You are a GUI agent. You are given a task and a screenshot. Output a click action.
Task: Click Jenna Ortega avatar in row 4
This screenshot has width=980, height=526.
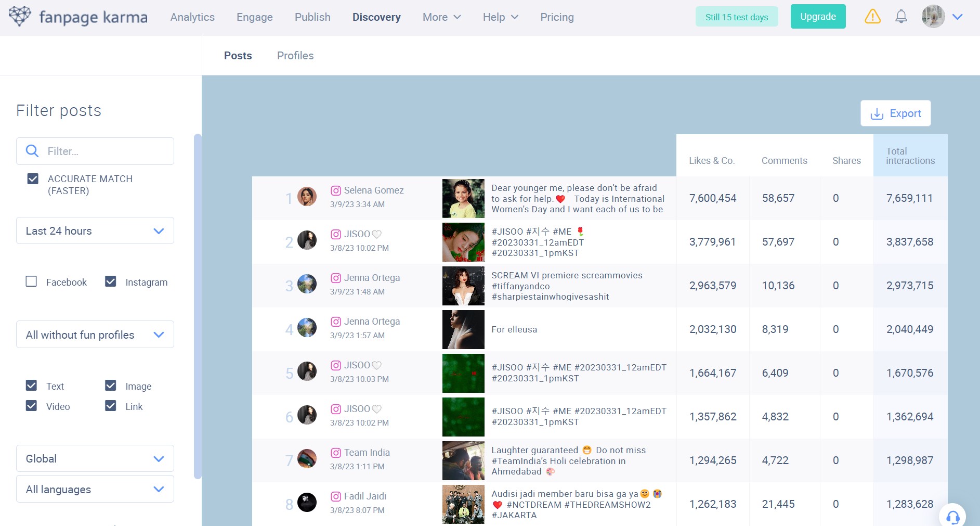pyautogui.click(x=307, y=328)
